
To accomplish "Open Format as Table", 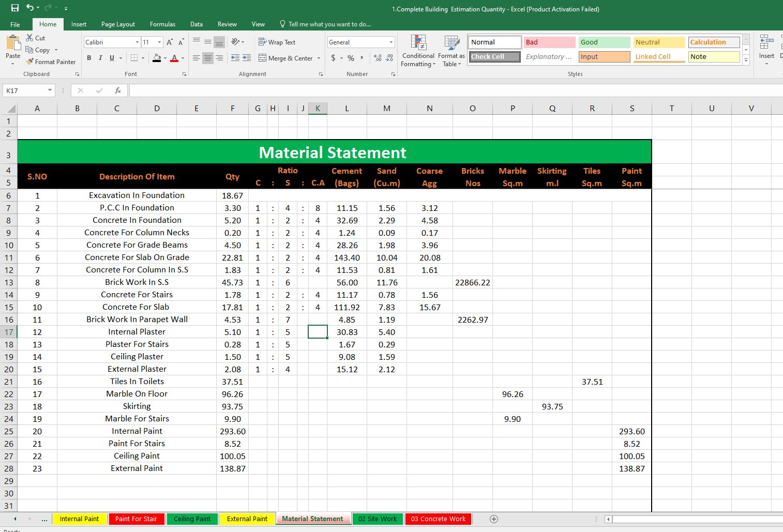I will (x=451, y=51).
